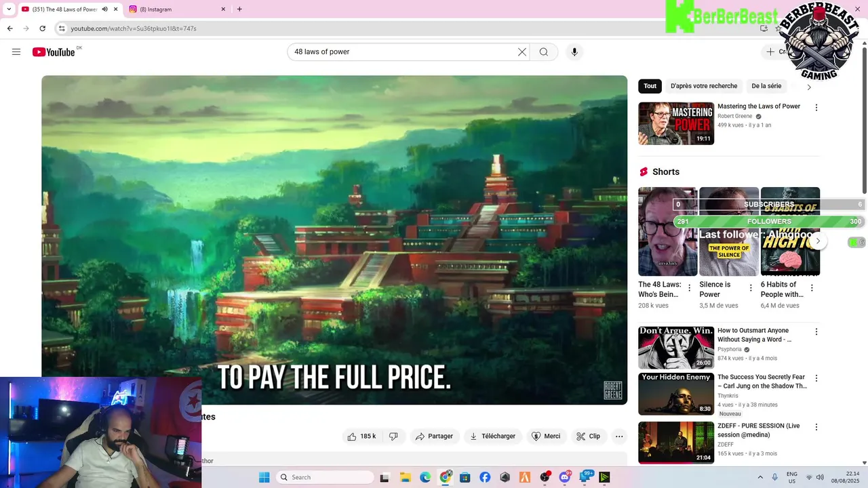Open the Shorts section heading

pyautogui.click(x=665, y=172)
